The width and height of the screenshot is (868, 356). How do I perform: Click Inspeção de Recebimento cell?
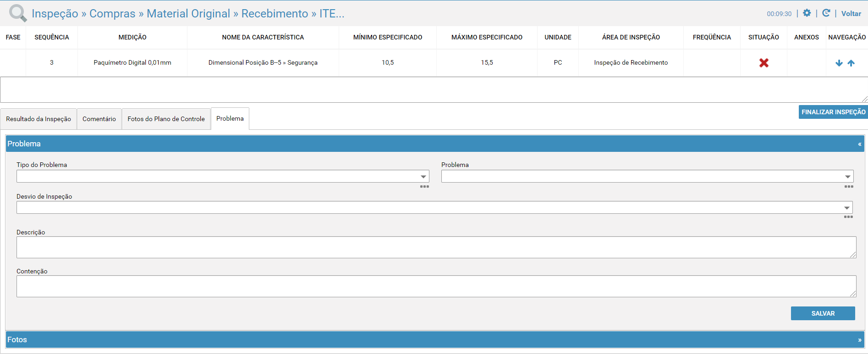(631, 62)
